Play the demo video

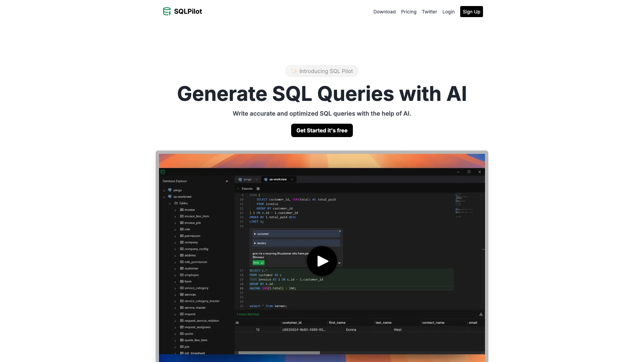[x=322, y=261]
